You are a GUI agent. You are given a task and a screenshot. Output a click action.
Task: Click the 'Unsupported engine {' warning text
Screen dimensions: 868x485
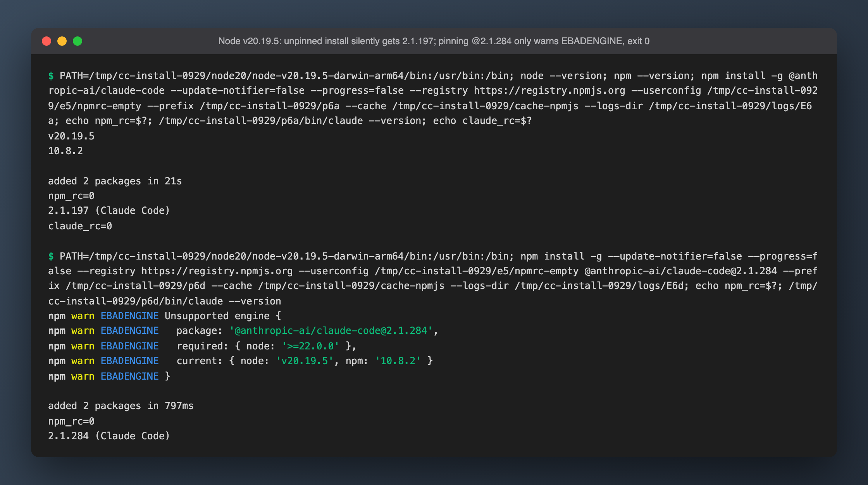pyautogui.click(x=223, y=316)
